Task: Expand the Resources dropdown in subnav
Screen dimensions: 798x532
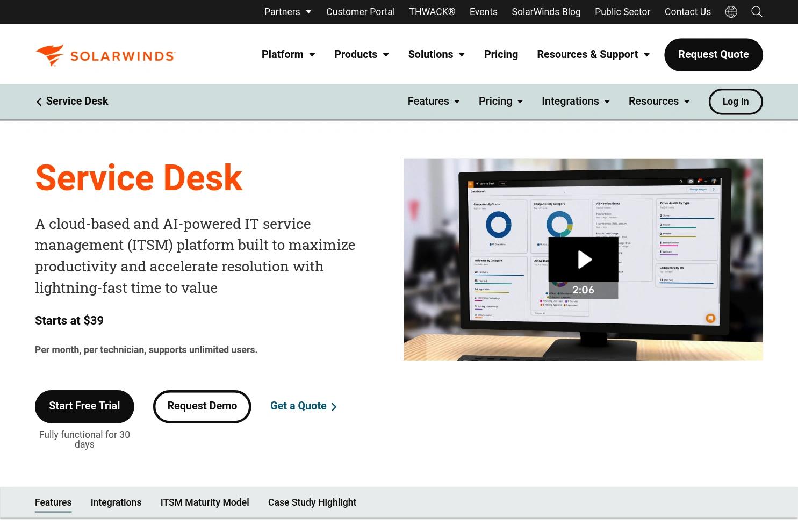Action: pyautogui.click(x=659, y=101)
